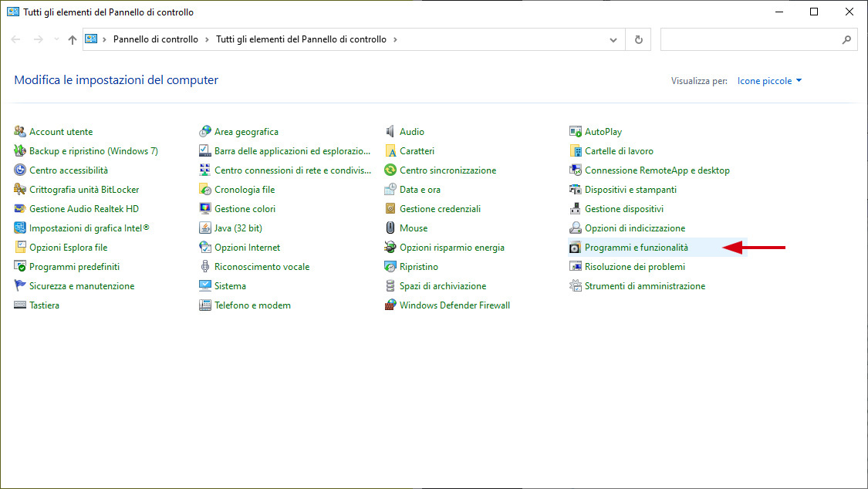Open Data e ora link
Image resolution: width=868 pixels, height=489 pixels.
pos(420,190)
